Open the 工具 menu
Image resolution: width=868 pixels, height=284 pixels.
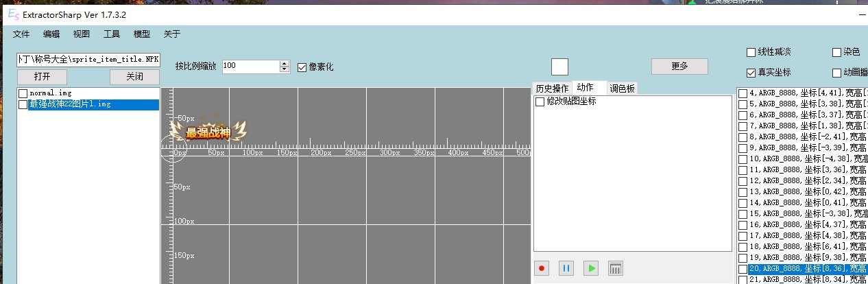tap(112, 34)
